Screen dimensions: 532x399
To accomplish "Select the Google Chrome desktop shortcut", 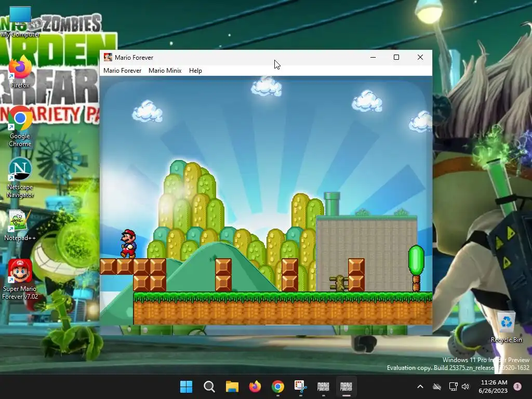I will tap(20, 127).
